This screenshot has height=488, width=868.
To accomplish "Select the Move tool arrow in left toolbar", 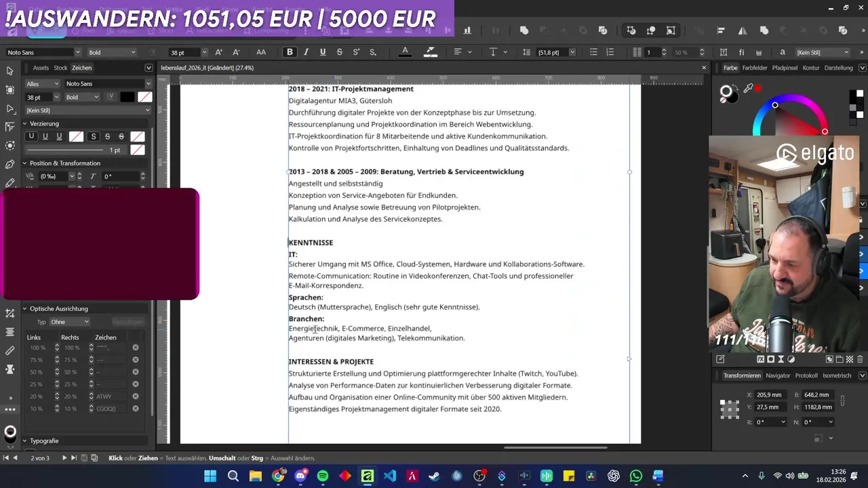I will pos(10,70).
